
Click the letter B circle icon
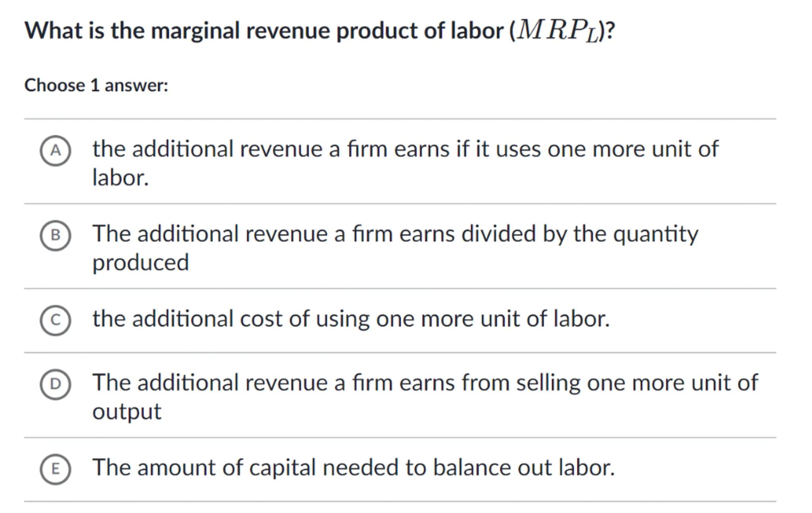coord(56,235)
